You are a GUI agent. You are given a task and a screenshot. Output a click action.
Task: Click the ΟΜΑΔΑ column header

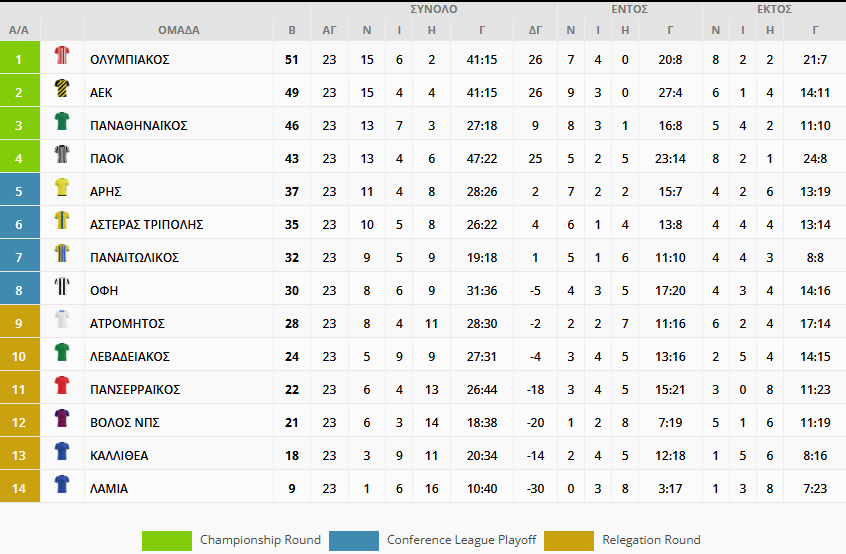pos(179,30)
